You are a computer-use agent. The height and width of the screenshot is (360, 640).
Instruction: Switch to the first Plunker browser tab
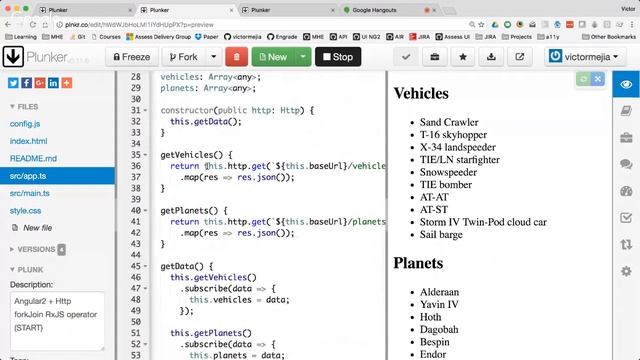point(85,10)
